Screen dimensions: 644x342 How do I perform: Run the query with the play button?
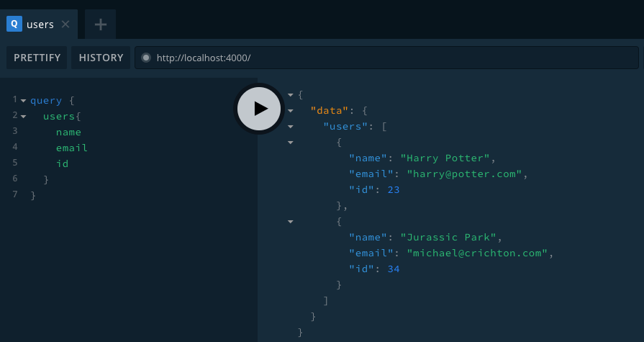click(259, 108)
